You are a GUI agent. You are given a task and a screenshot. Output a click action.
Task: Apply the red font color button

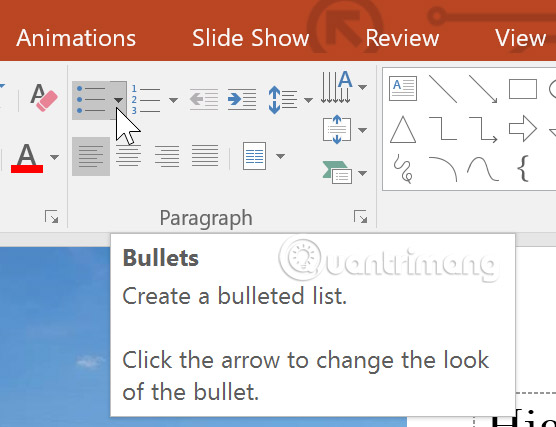click(27, 158)
